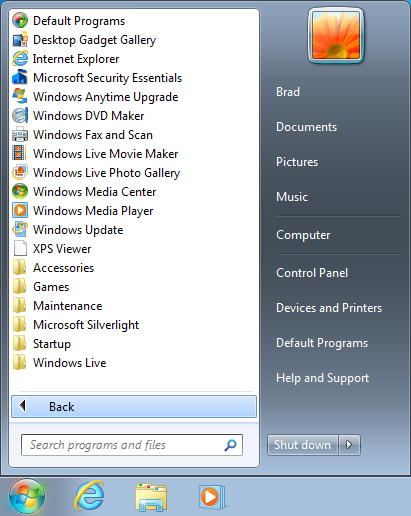Open Default Programs in right pane
This screenshot has width=411, height=516.
click(322, 343)
